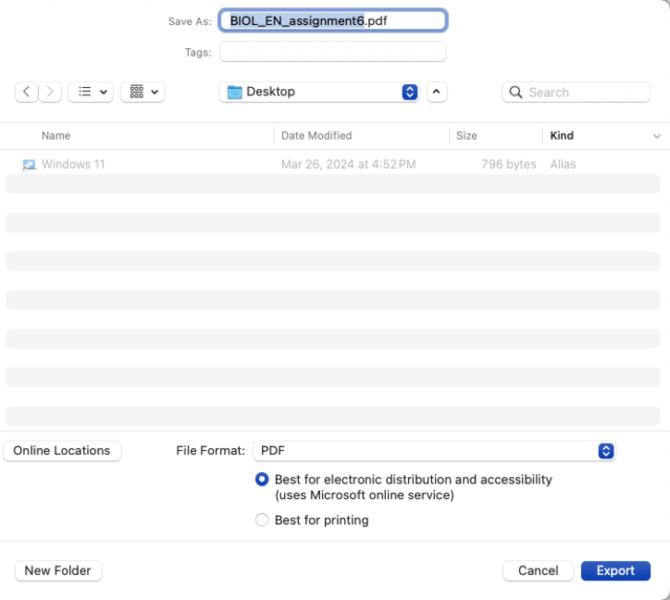Sort by the Size column header
670x600 pixels.
coord(467,135)
